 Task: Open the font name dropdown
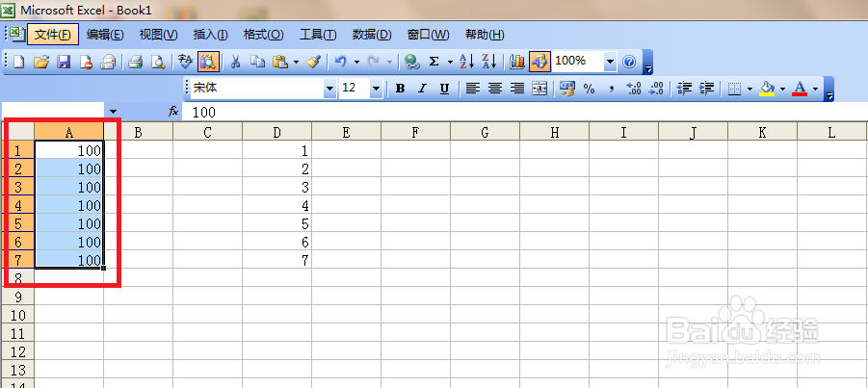point(329,89)
